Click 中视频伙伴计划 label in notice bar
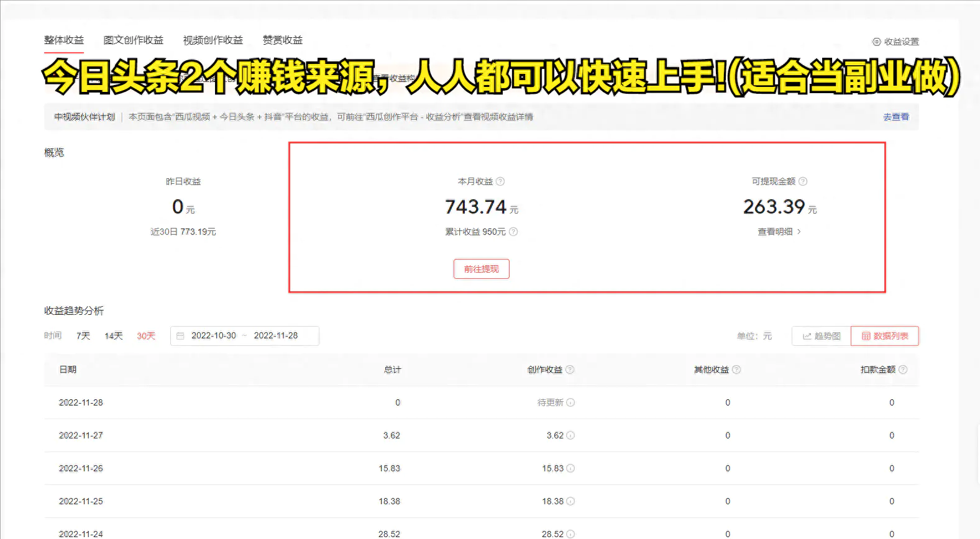Image resolution: width=980 pixels, height=539 pixels. tap(85, 117)
